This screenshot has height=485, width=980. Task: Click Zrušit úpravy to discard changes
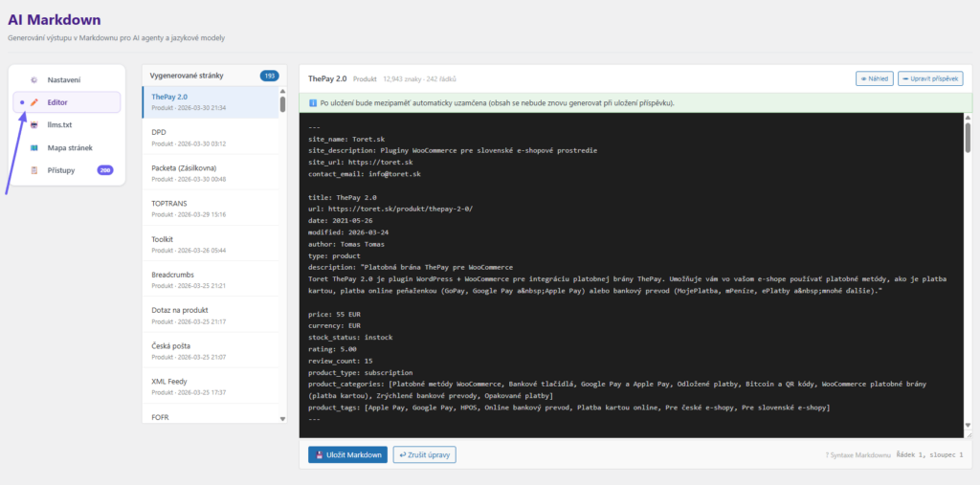(424, 455)
